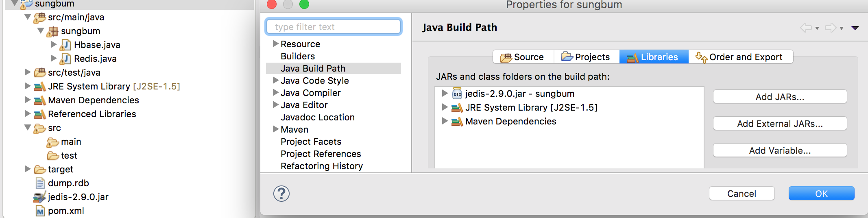The height and width of the screenshot is (218, 868).
Task: Select Project Facets in the settings list
Action: [x=311, y=142]
